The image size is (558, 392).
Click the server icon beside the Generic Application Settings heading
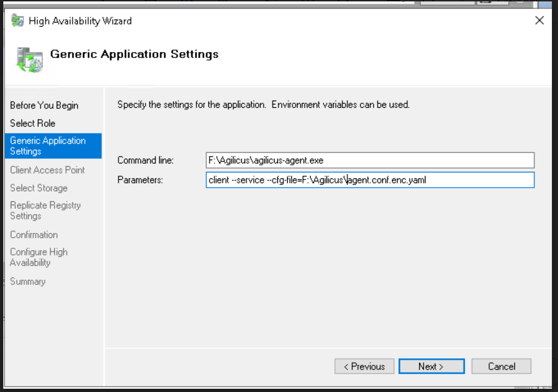(29, 59)
